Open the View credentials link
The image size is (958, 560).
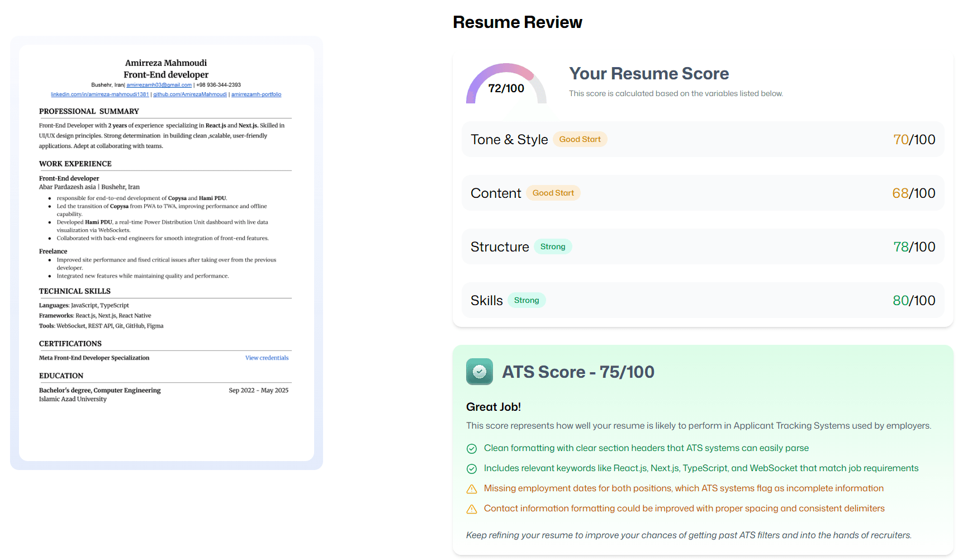(x=267, y=358)
